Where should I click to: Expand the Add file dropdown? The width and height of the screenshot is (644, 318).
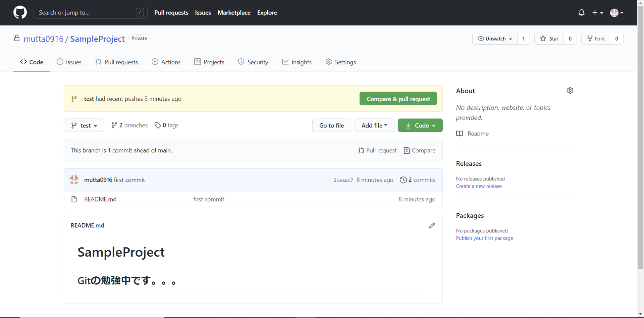pyautogui.click(x=374, y=125)
